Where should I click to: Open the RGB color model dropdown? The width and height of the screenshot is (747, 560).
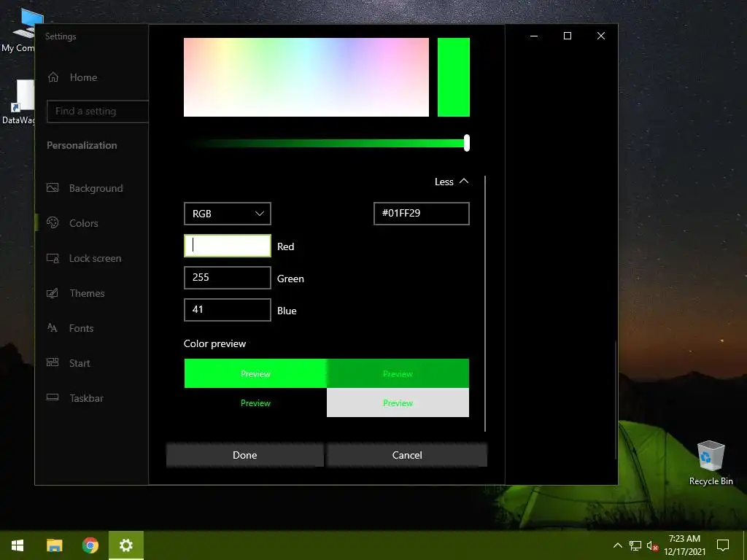pyautogui.click(x=228, y=214)
